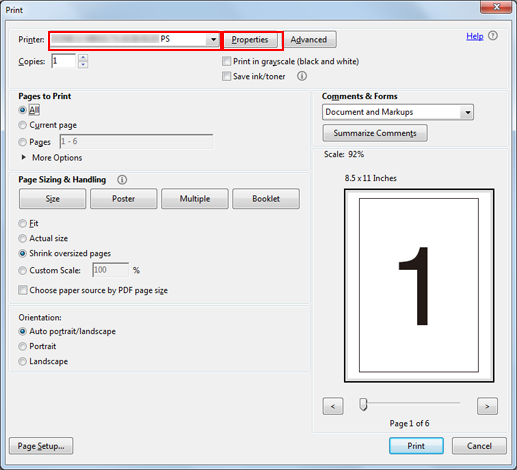
Task: Close the Print dialog window
Action: point(496,7)
